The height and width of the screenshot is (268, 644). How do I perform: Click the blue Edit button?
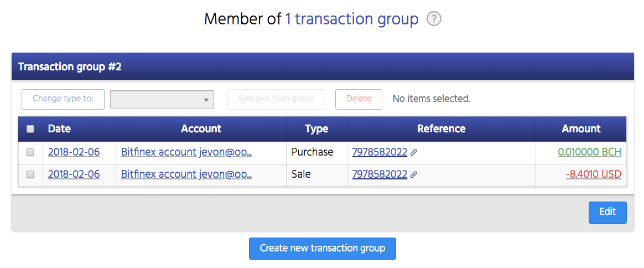tap(607, 212)
